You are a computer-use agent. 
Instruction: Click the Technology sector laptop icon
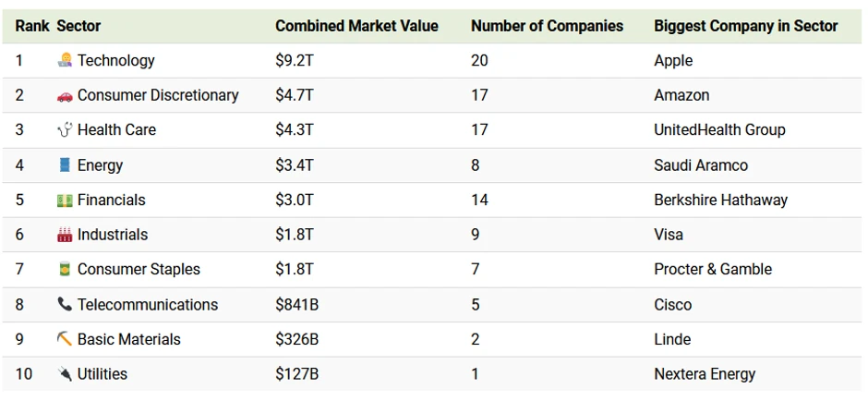tap(65, 60)
